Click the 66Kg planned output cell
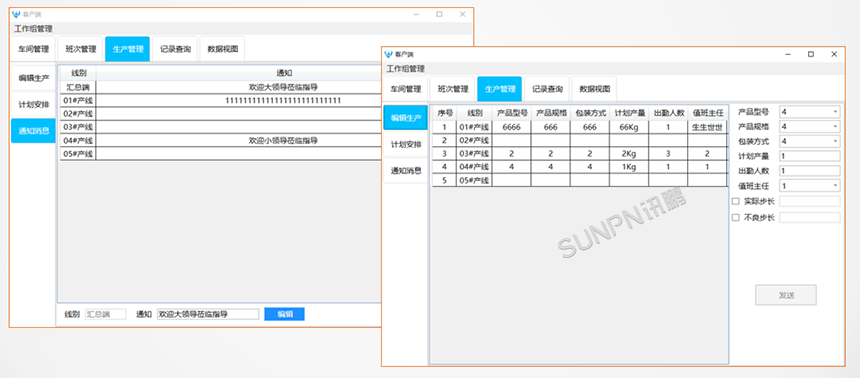This screenshot has width=860, height=378. pyautogui.click(x=629, y=127)
